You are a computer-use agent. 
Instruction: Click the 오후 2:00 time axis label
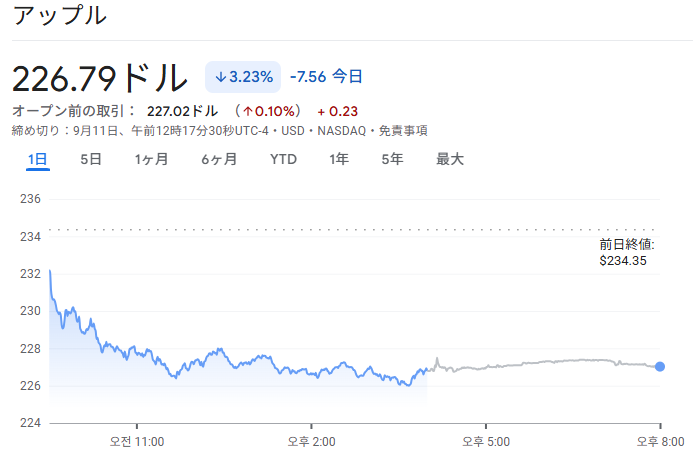312,442
